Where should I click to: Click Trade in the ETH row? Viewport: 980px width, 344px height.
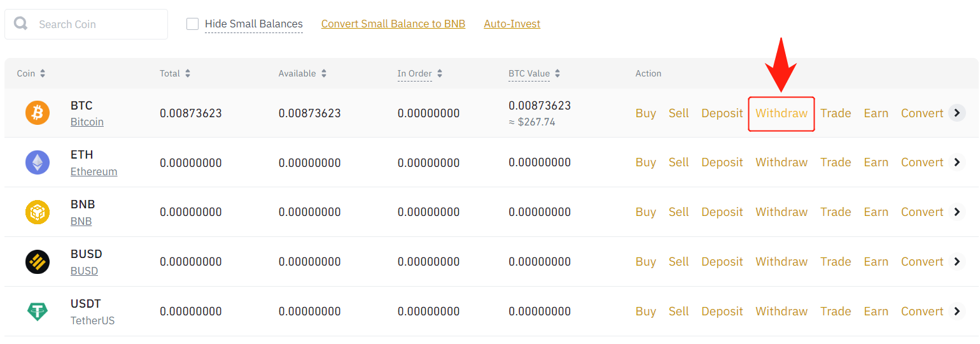(x=836, y=162)
